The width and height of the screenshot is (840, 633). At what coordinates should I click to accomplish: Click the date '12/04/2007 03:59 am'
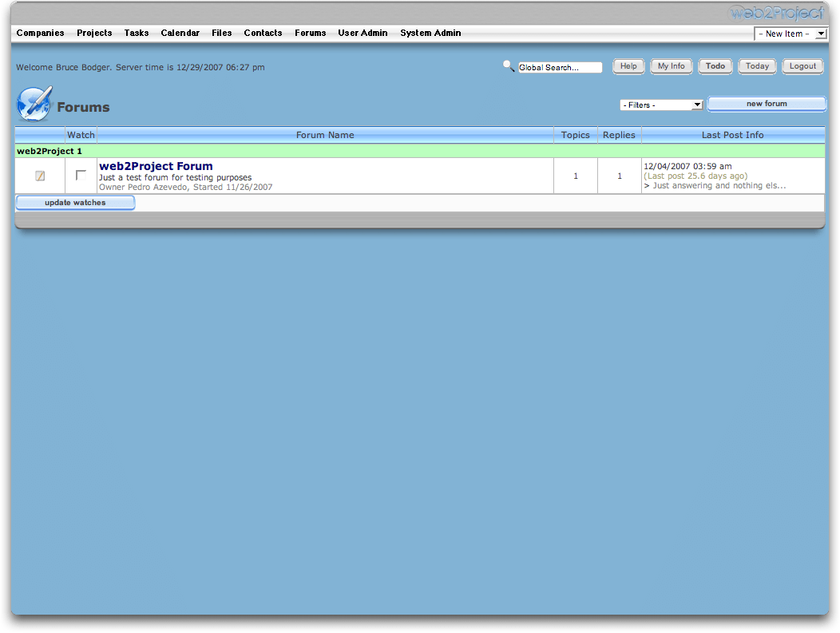(x=687, y=167)
